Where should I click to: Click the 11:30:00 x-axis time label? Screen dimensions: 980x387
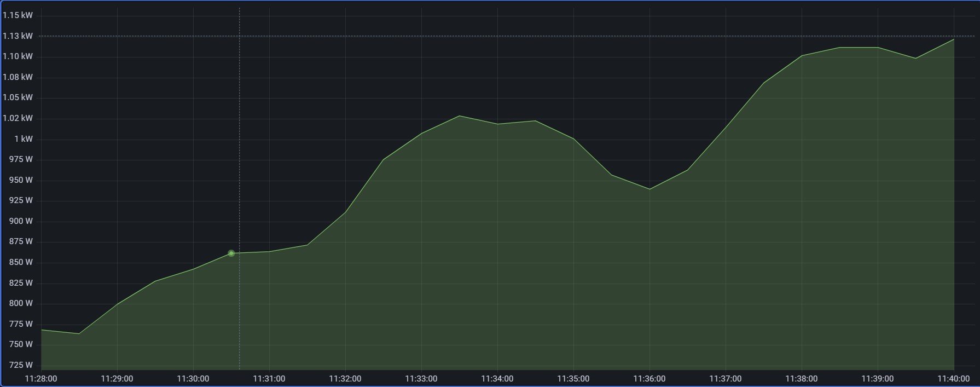pyautogui.click(x=193, y=379)
